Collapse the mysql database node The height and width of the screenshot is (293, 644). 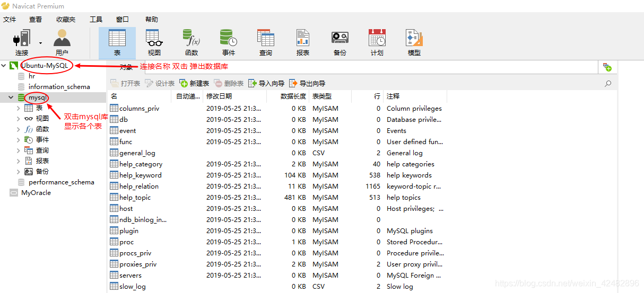pyautogui.click(x=11, y=97)
